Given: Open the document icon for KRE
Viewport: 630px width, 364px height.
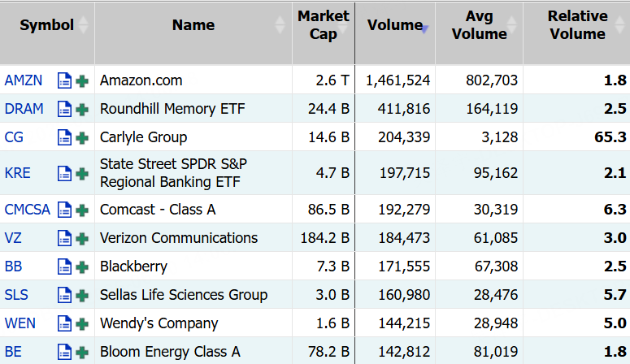Looking at the screenshot, I should click(64, 174).
